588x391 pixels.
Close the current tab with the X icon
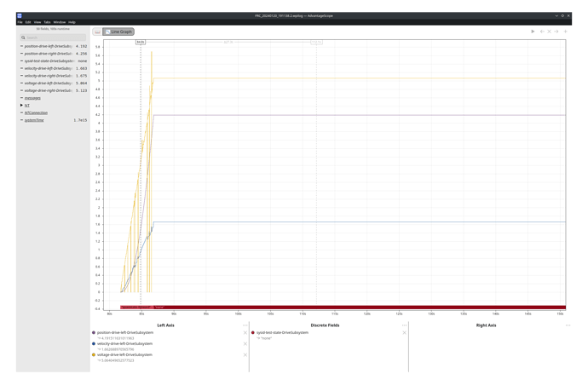[550, 32]
